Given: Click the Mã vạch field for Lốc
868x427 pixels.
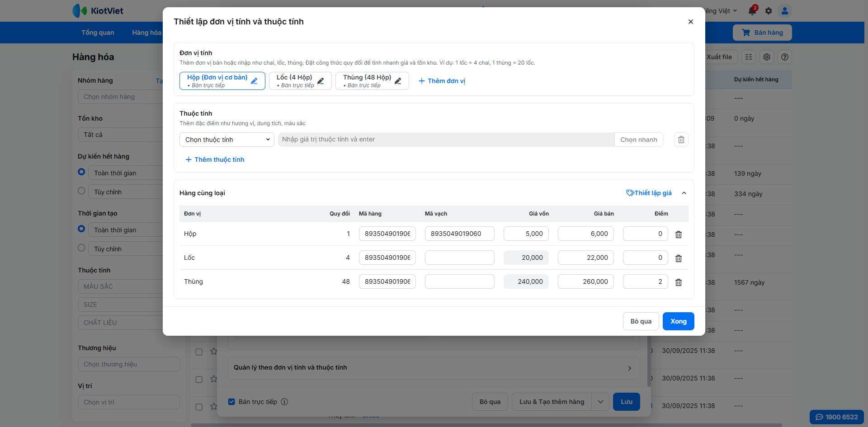Looking at the screenshot, I should click(459, 258).
